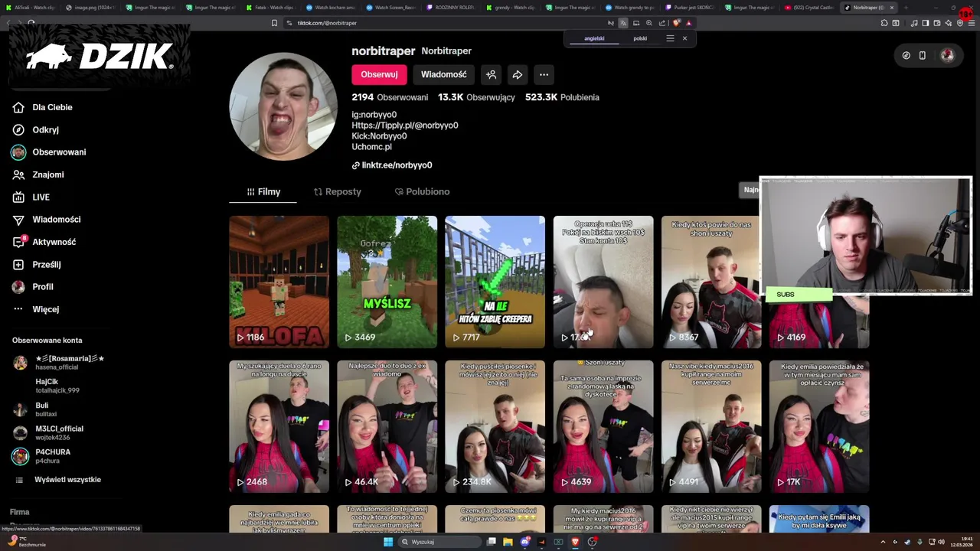This screenshot has height=551, width=980.
Task: Click the TikTok coins icon near the avatar
Action: pyautogui.click(x=906, y=55)
